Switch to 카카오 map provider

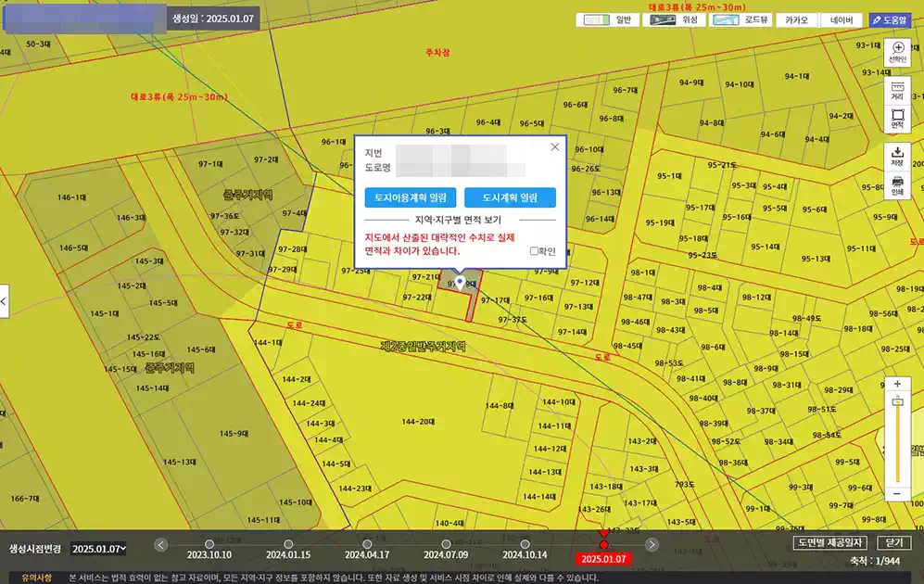797,19
